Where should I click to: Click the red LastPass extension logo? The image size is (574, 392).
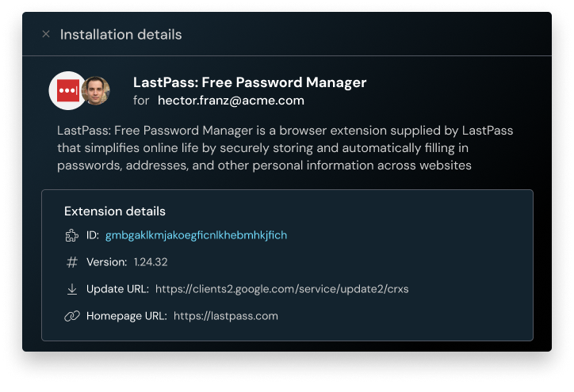click(x=67, y=90)
